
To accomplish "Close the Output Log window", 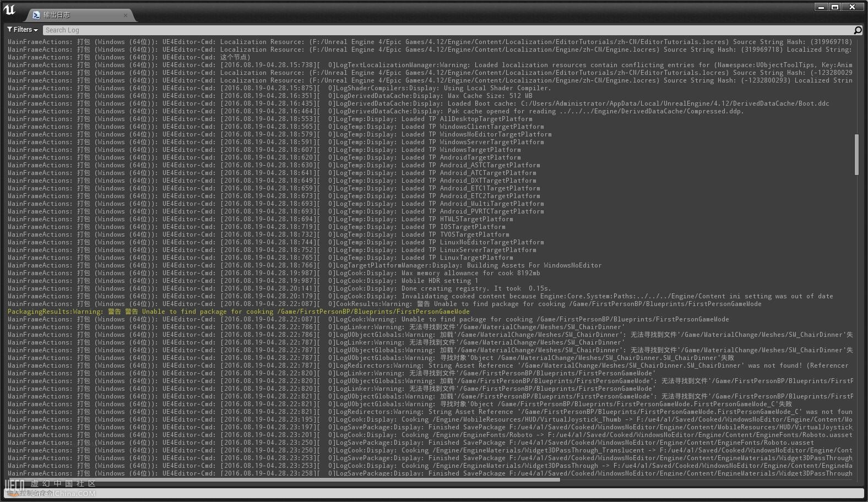I will [853, 7].
